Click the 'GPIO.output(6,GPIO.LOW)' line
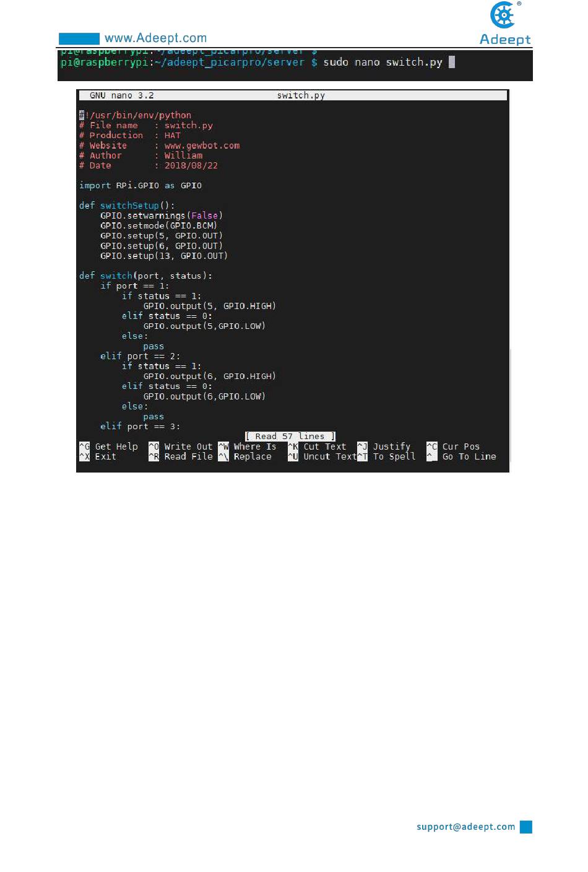 pos(204,396)
